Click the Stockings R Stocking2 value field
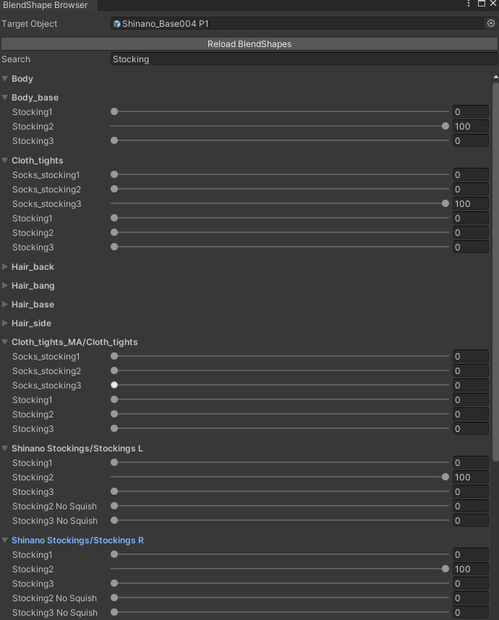This screenshot has width=499, height=620. click(471, 569)
